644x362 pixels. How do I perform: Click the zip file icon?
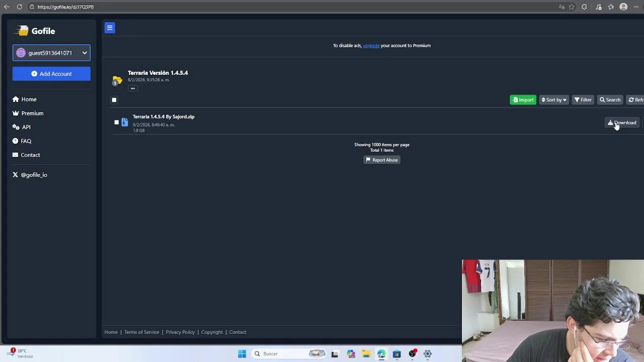[125, 122]
